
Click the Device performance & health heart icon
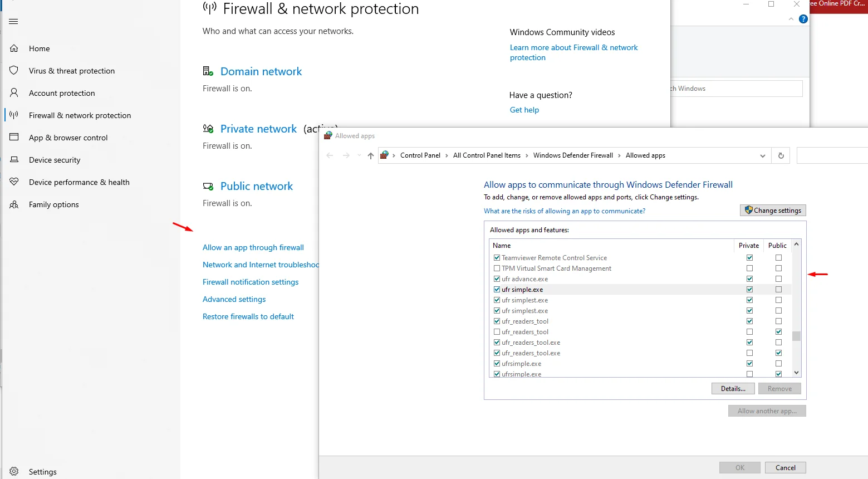(x=14, y=182)
